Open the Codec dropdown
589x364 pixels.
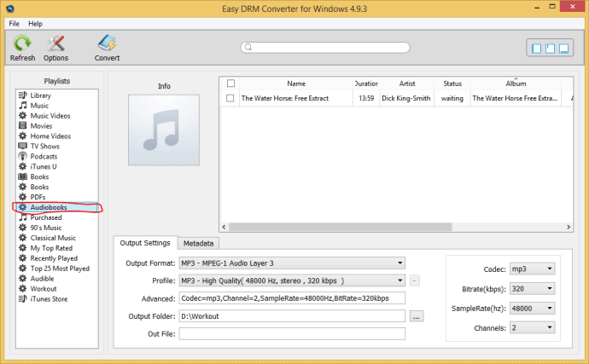[533, 269]
